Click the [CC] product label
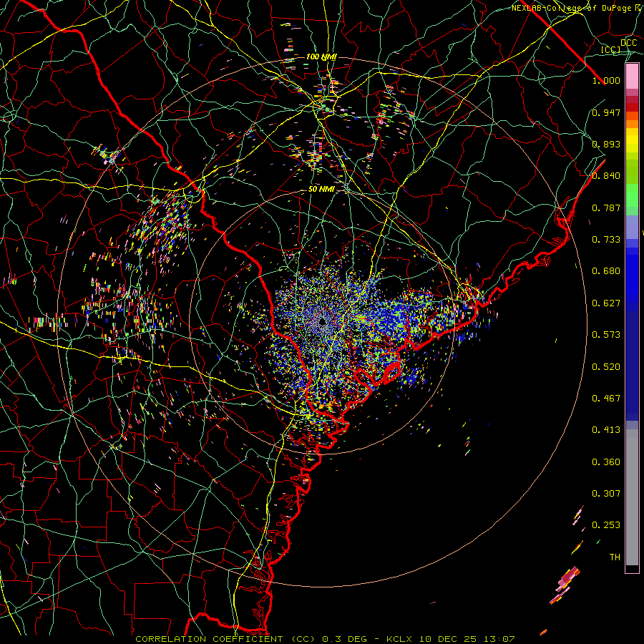The image size is (644, 644). pyautogui.click(x=611, y=49)
